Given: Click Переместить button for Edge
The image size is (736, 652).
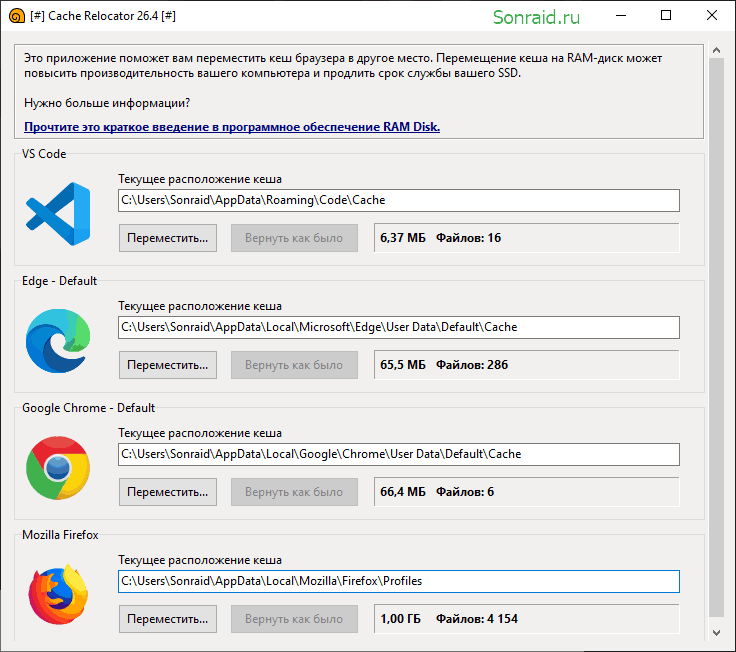Looking at the screenshot, I should click(x=168, y=365).
